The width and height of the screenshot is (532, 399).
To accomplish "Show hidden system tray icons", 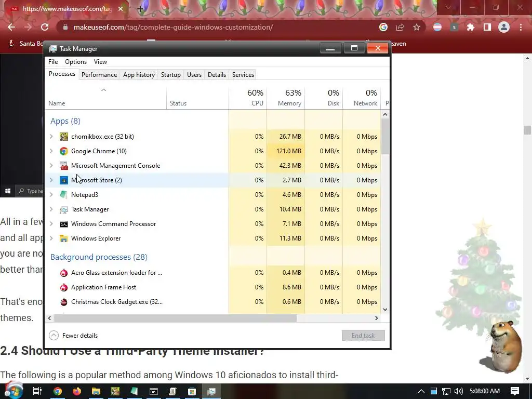I will [421, 391].
